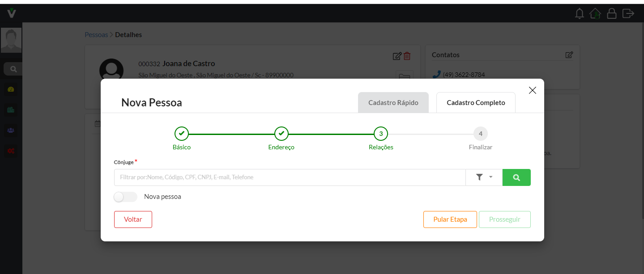Open the notifications bell
This screenshot has width=644, height=274.
(x=580, y=13)
